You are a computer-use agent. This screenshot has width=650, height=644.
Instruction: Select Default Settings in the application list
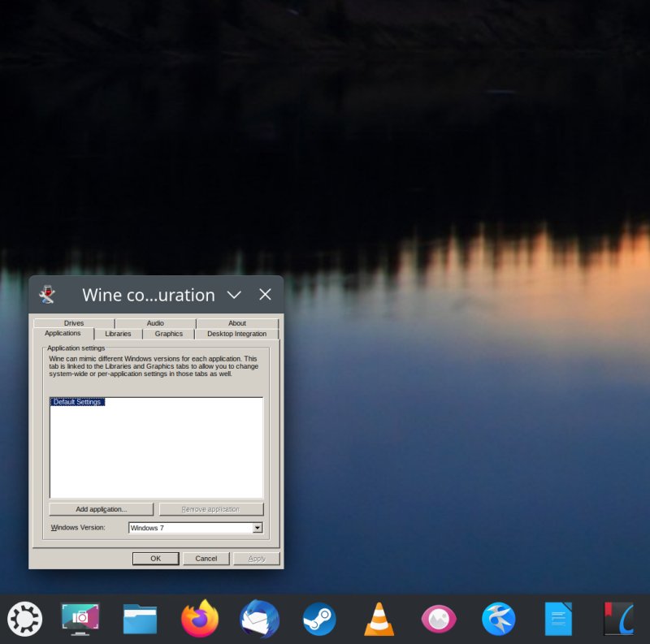(x=77, y=402)
